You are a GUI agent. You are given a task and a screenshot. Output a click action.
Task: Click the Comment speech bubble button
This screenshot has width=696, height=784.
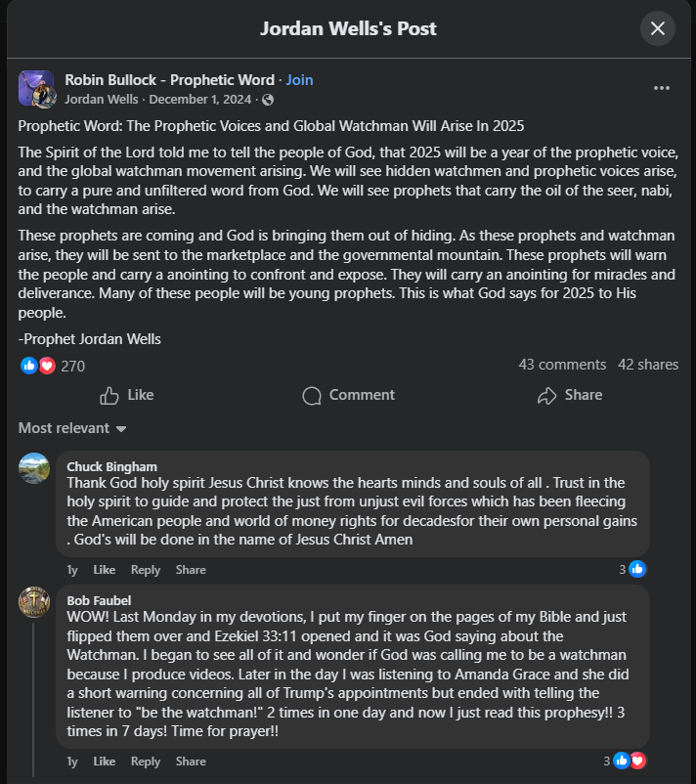(x=349, y=395)
